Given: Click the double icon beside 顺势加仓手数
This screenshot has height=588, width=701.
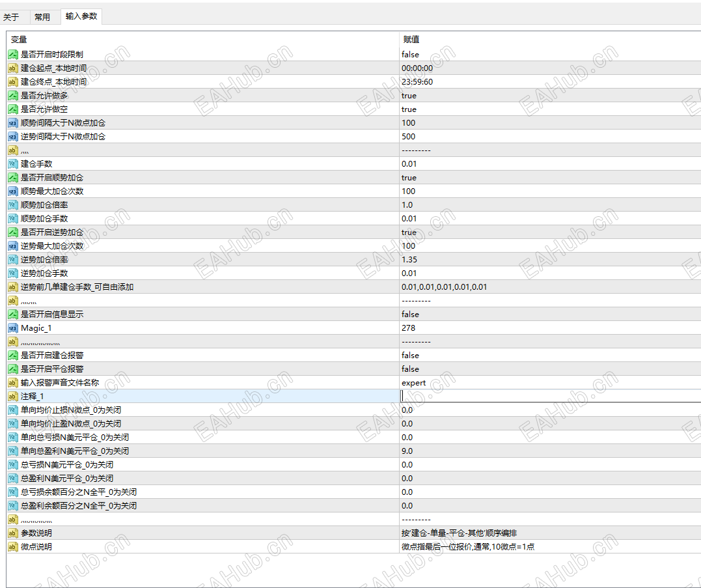Looking at the screenshot, I should tap(13, 219).
